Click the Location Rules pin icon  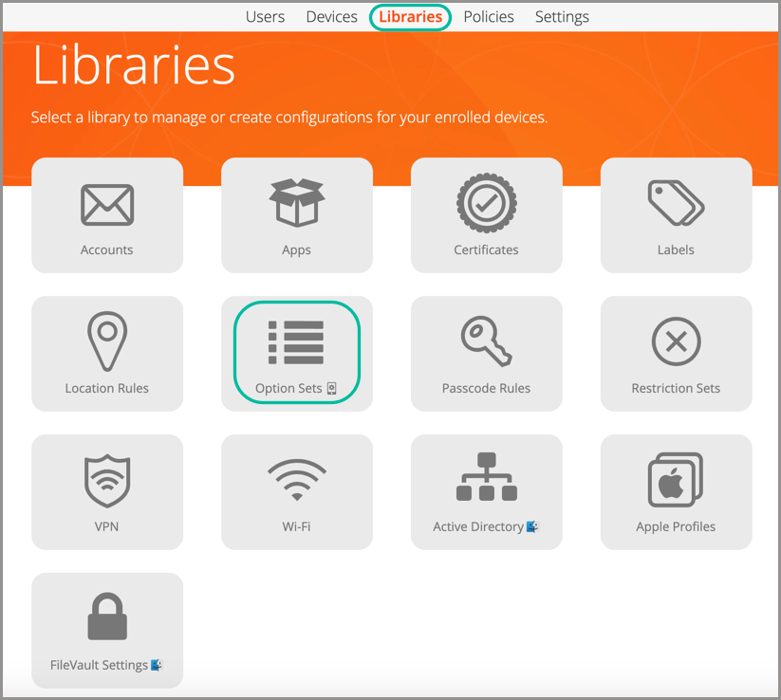click(x=107, y=341)
